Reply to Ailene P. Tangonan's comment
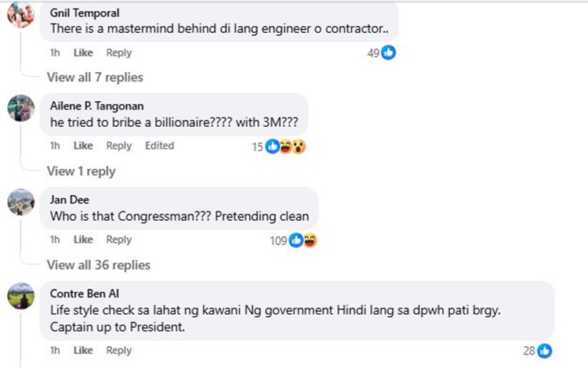The height and width of the screenshot is (368, 588). (119, 146)
